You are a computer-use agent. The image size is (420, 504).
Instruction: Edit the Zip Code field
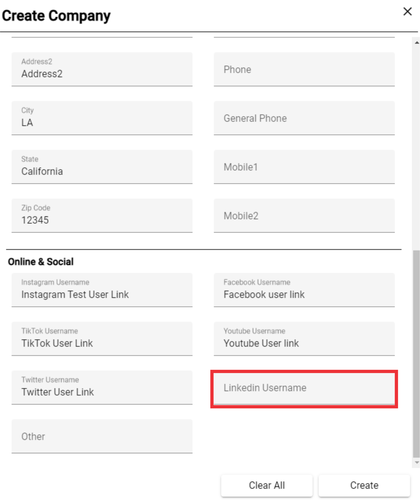(102, 216)
